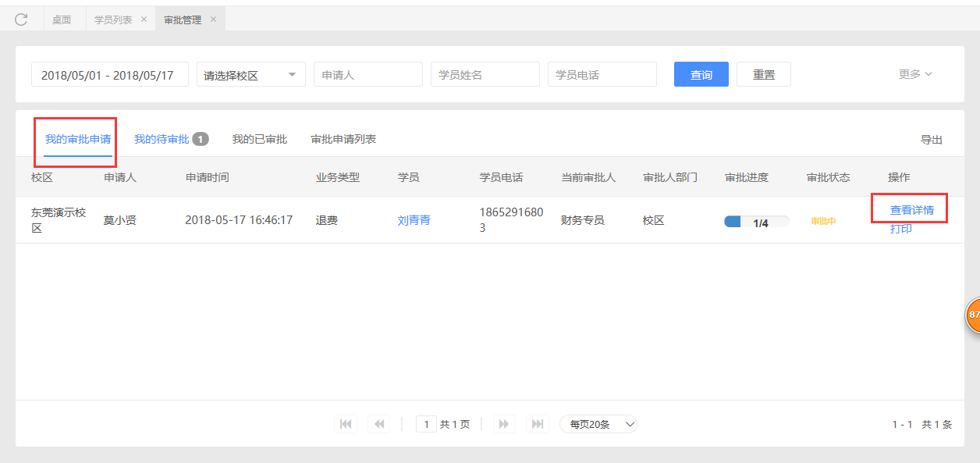Click 打印 for the 退费 request

[901, 229]
